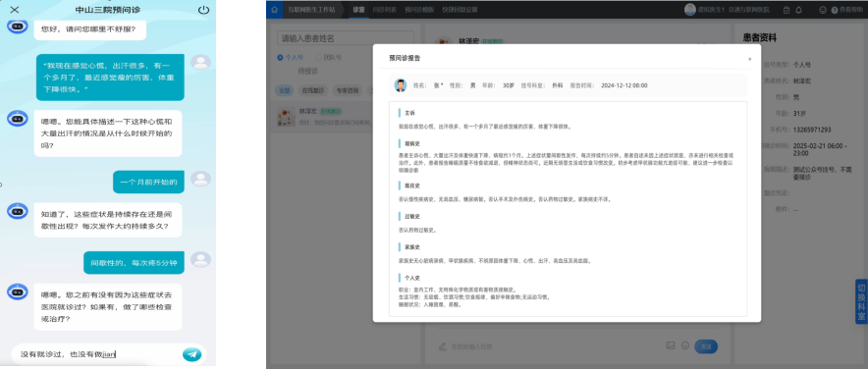Click the user avatar beside the 一个月前开始的 message
This screenshot has width=868, height=370.
click(200, 180)
